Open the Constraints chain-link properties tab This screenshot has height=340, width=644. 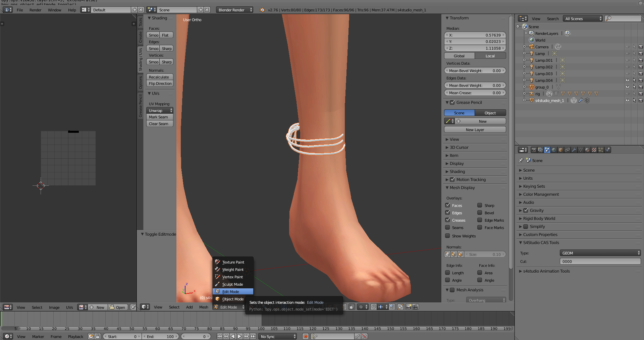tap(567, 150)
